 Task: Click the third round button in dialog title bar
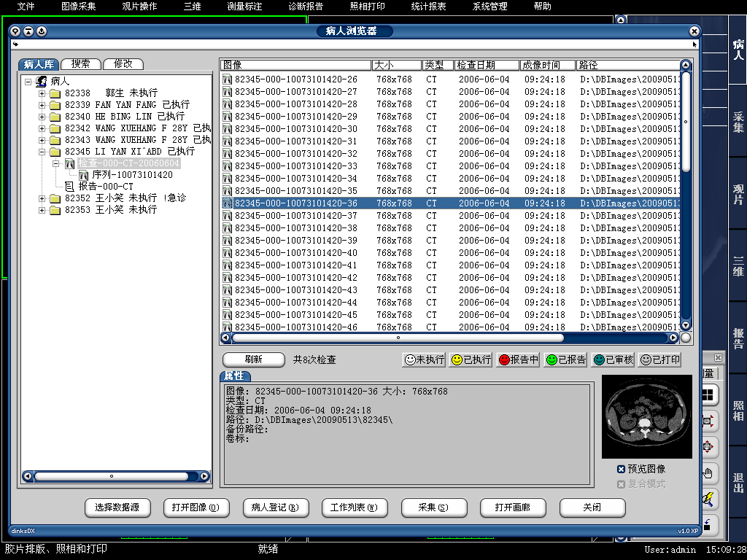tap(42, 31)
